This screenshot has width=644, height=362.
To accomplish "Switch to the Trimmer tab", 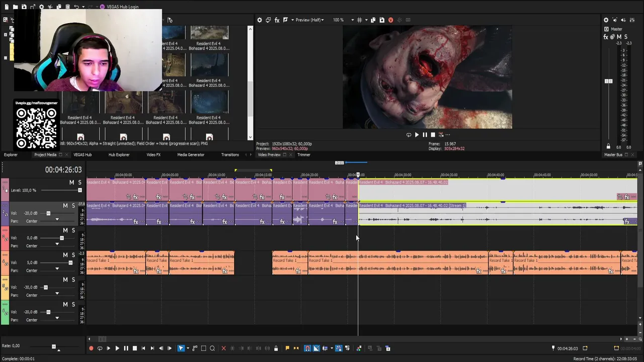I will coord(304,155).
